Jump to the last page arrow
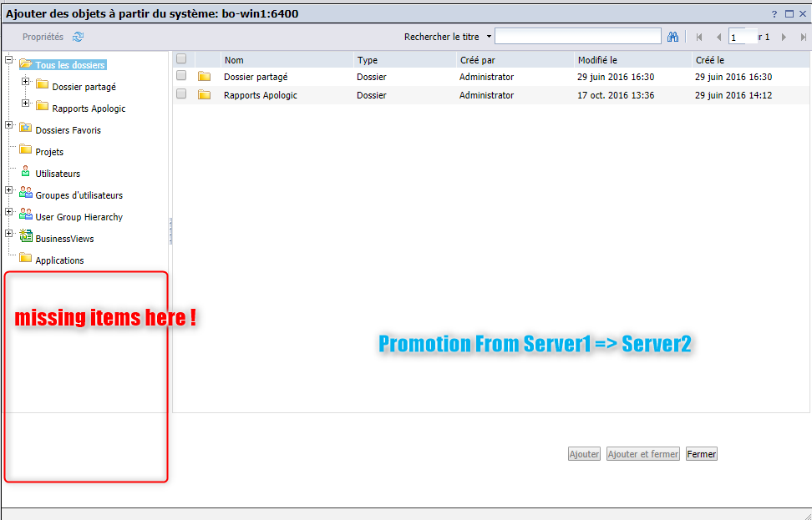This screenshot has height=520, width=812. coord(803,38)
